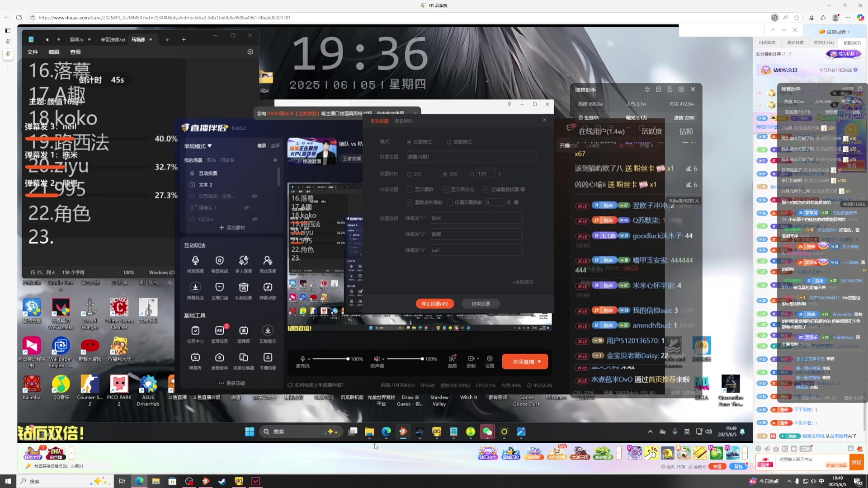Mute the 麦克风 microphone icon
The image size is (868, 488).
click(302, 359)
